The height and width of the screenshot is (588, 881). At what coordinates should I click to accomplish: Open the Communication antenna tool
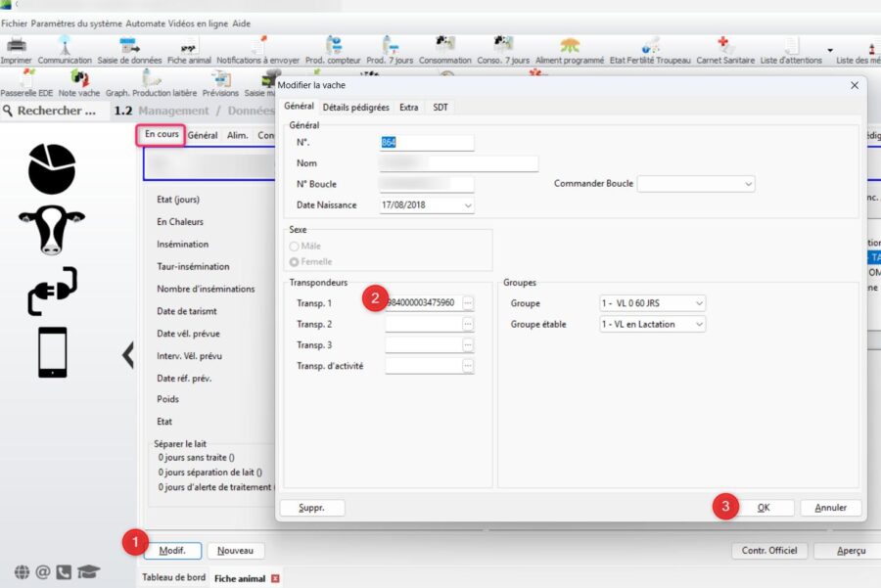65,46
